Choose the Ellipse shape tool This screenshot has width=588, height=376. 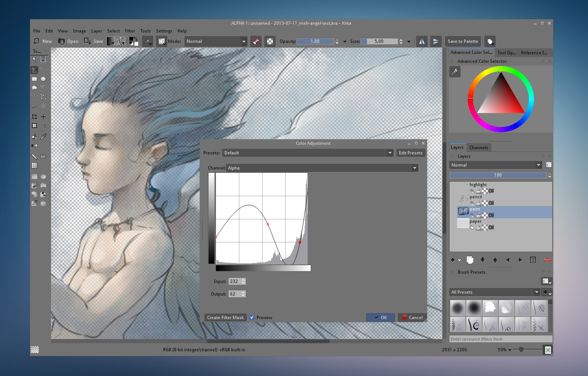tap(43, 79)
